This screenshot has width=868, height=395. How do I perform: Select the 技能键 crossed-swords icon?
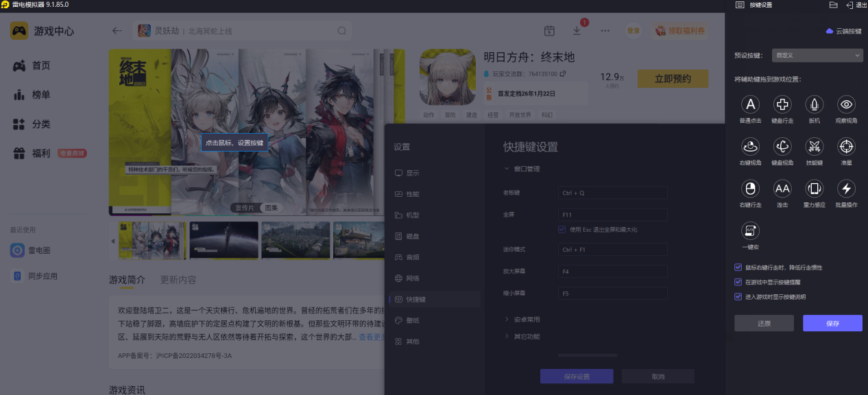(x=815, y=146)
